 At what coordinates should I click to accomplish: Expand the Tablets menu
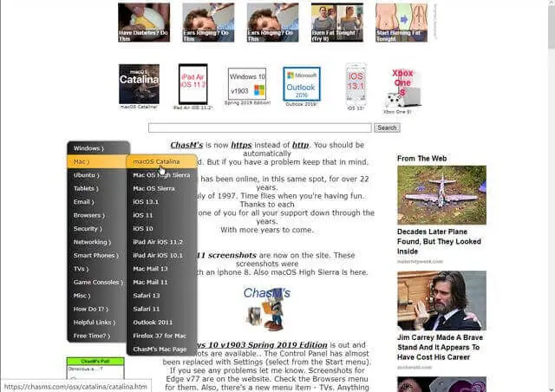point(96,188)
